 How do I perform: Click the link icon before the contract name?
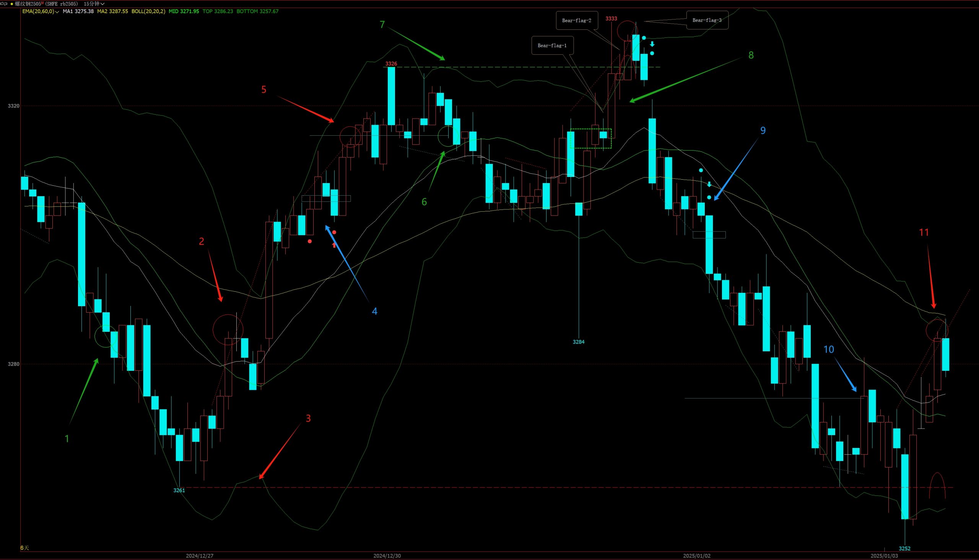coord(5,4)
